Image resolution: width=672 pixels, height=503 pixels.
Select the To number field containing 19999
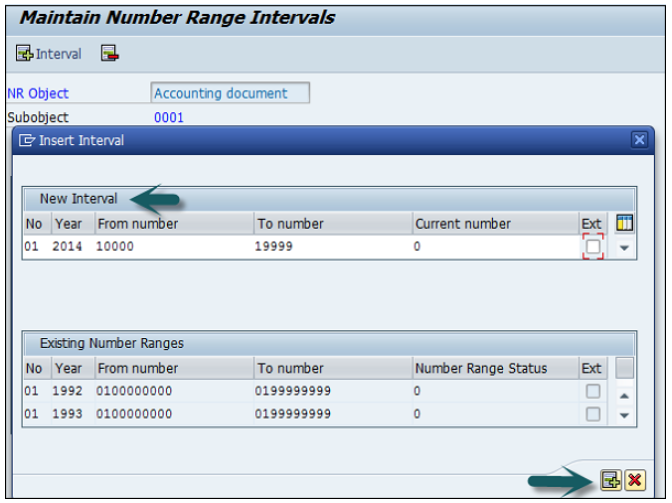coord(332,246)
